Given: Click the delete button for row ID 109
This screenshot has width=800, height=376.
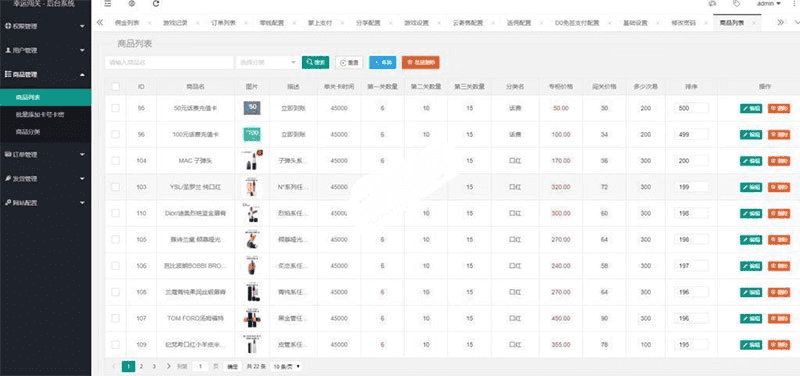Looking at the screenshot, I should point(779,345).
